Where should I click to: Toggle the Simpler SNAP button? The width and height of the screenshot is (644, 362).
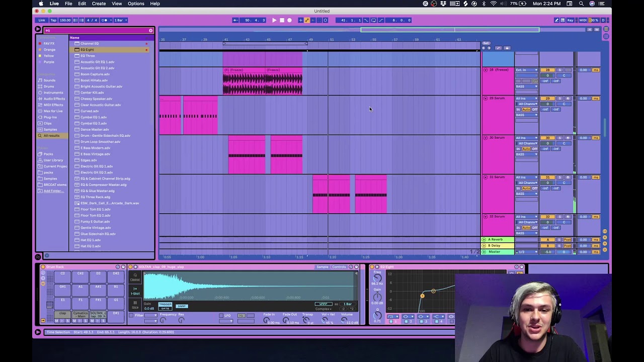[x=182, y=306]
